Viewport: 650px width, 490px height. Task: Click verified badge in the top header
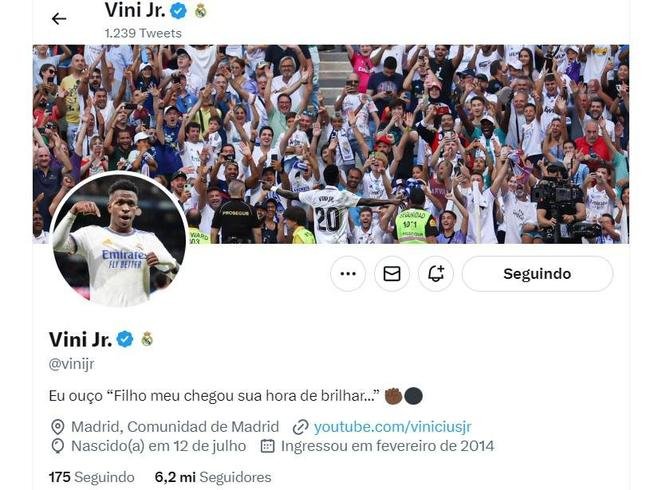(178, 11)
